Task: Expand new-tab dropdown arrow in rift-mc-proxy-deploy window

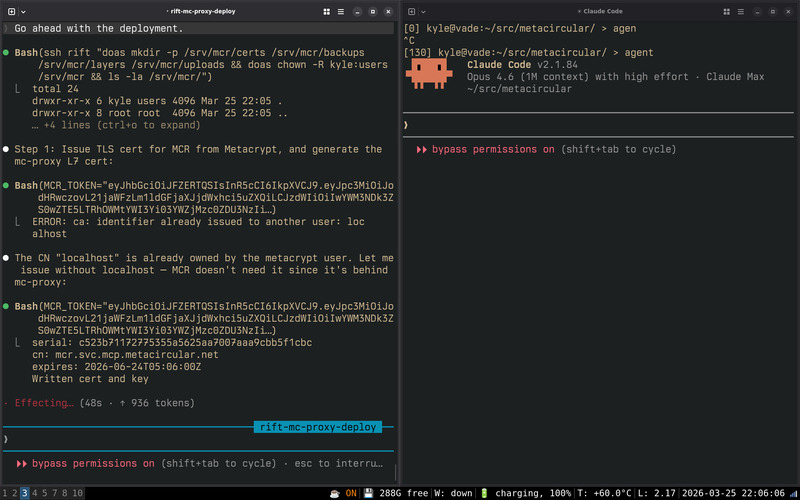Action: pos(23,12)
